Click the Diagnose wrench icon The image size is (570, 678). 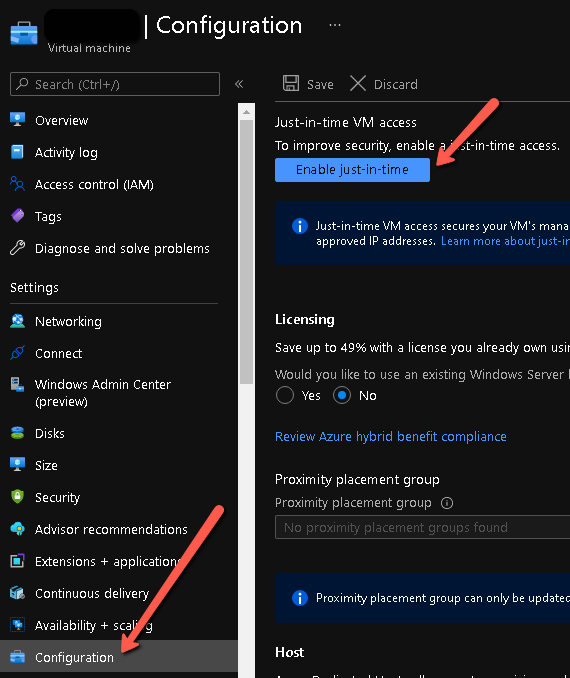pyautogui.click(x=17, y=248)
